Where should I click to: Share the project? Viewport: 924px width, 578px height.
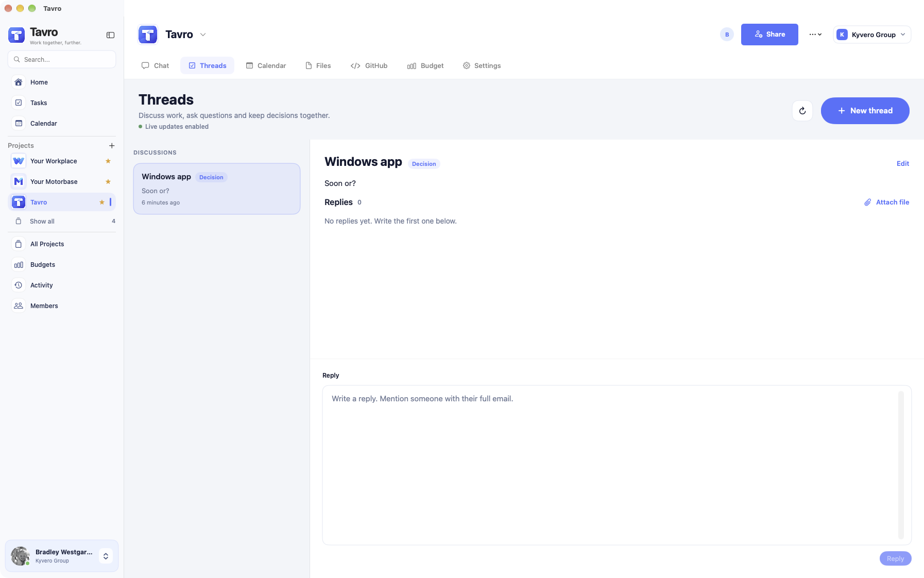pos(769,35)
